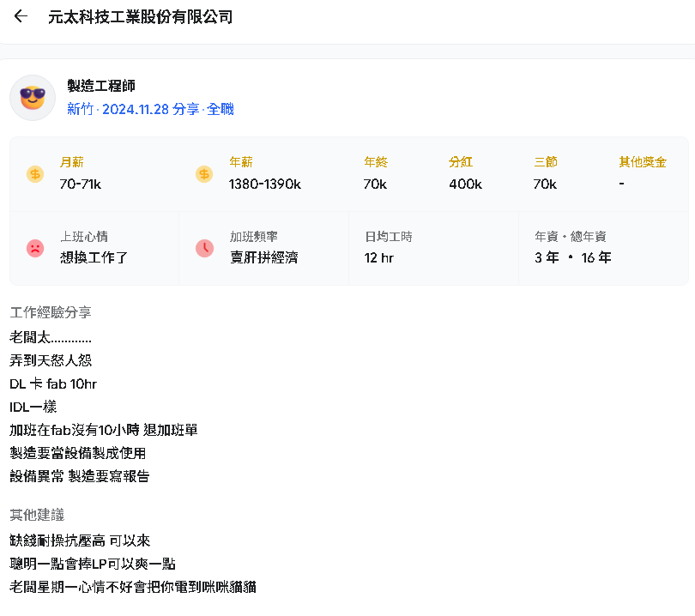This screenshot has height=616, width=695.
Task: Click the 日均工時 label
Action: pyautogui.click(x=389, y=236)
